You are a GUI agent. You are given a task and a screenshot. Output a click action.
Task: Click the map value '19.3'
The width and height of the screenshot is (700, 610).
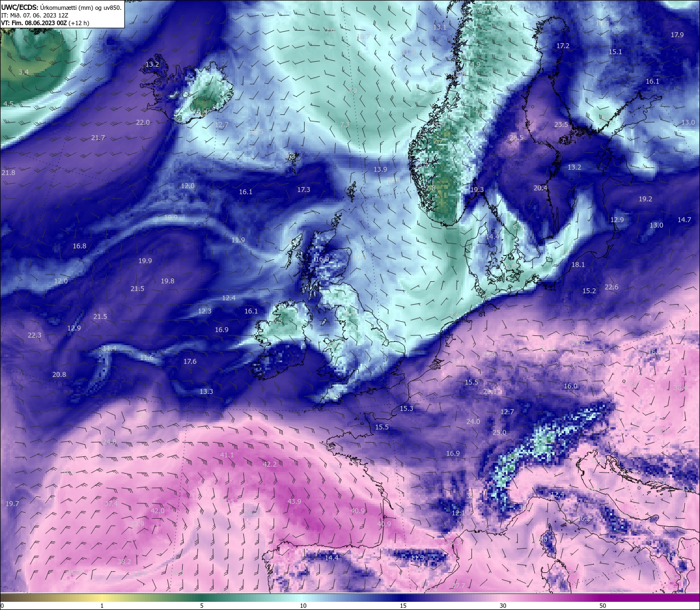point(477,190)
